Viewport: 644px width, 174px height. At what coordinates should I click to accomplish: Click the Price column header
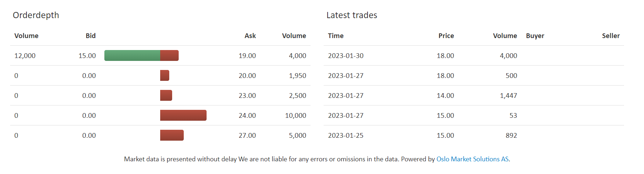point(446,36)
